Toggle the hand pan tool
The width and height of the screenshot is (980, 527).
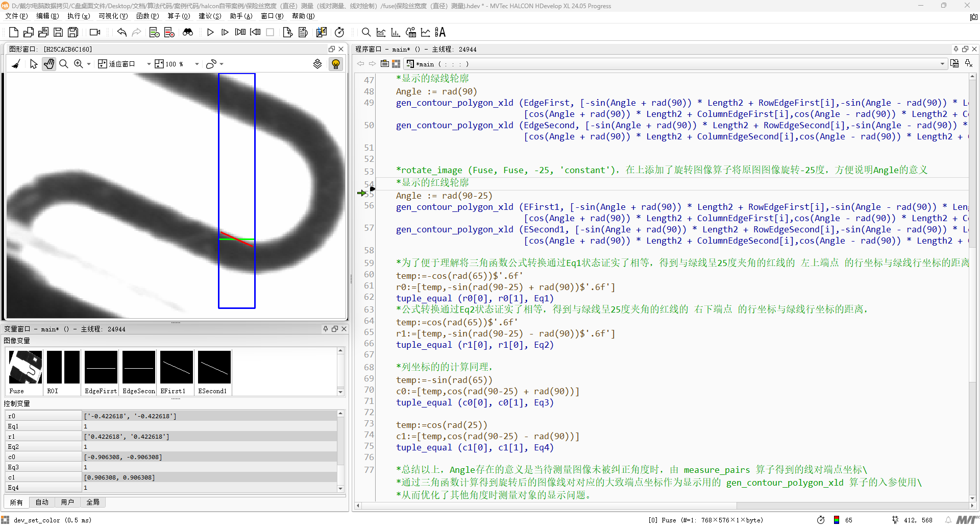[x=49, y=64]
